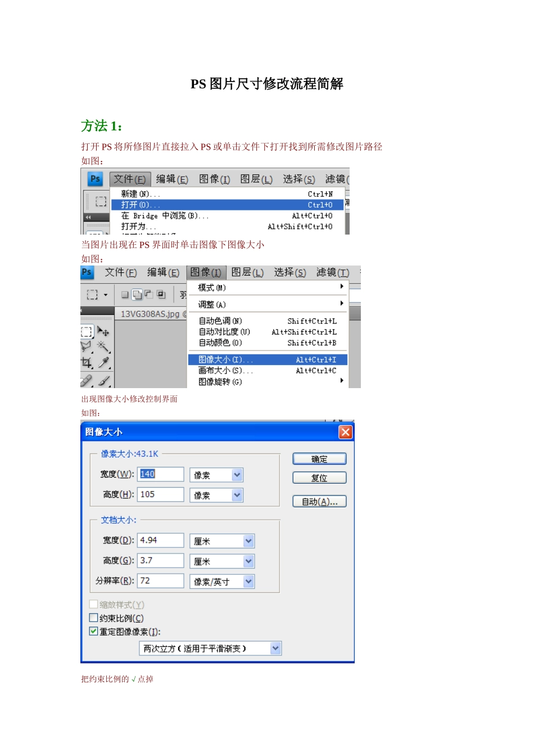This screenshot has width=534, height=756.
Task: Choose the Intersect with Selection mode icon
Action: tap(161, 294)
